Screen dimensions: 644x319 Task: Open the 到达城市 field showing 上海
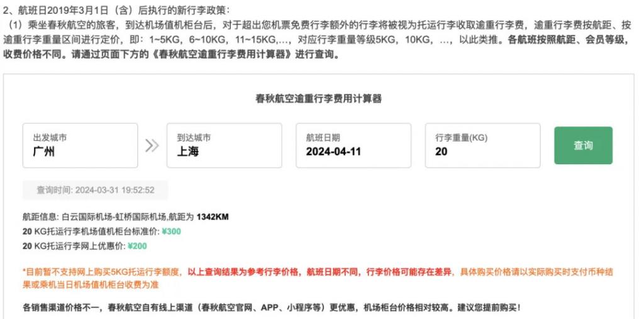pyautogui.click(x=225, y=145)
